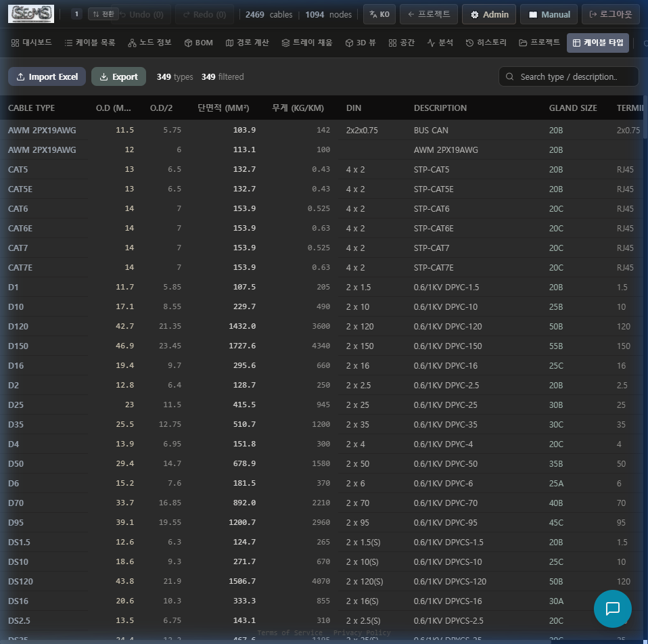Sort by DIN column header
The width and height of the screenshot is (648, 644).
point(354,108)
